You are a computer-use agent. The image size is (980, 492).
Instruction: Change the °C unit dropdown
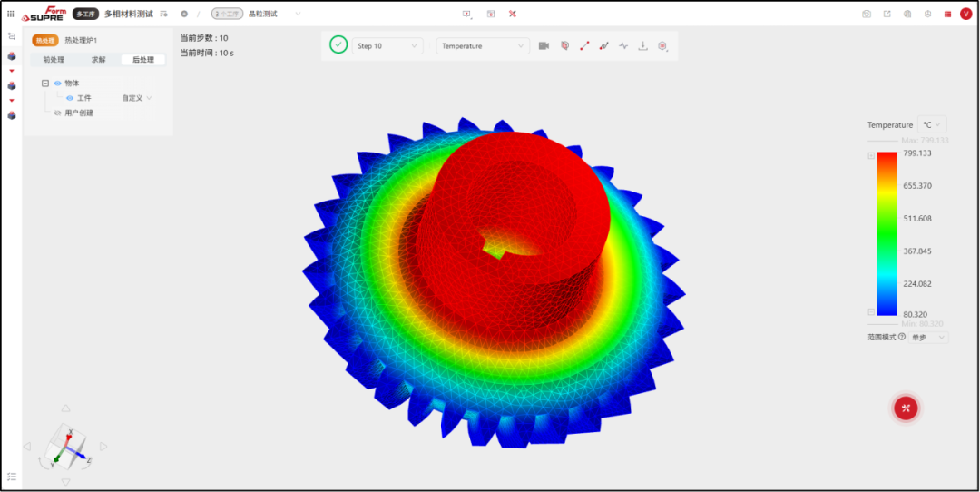click(932, 124)
